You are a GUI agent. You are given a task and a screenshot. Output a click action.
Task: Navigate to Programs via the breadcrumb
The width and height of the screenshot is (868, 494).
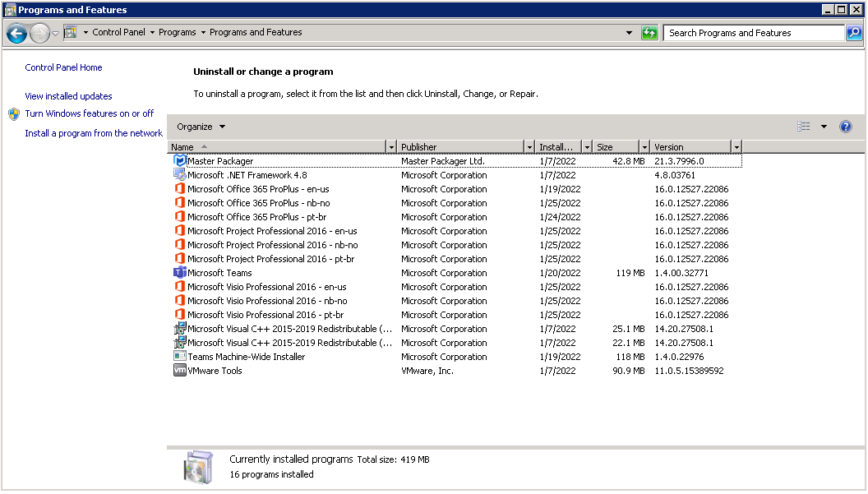click(178, 33)
